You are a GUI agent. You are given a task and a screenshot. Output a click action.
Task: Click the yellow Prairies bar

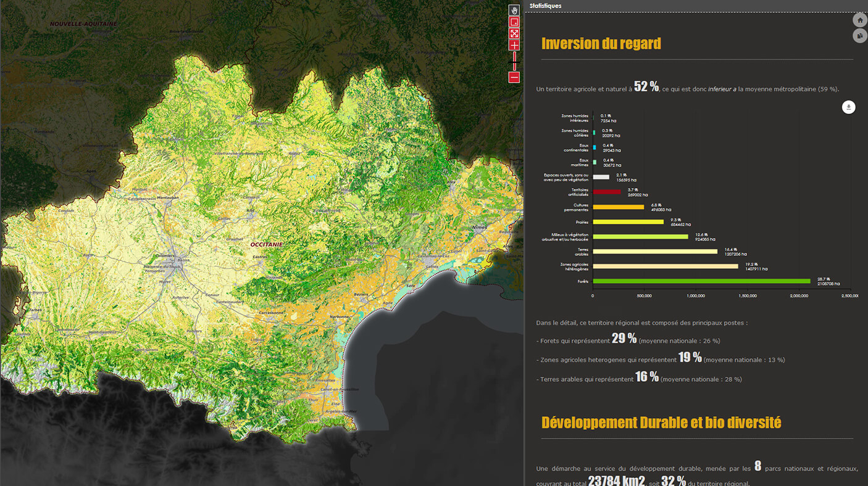pos(628,222)
